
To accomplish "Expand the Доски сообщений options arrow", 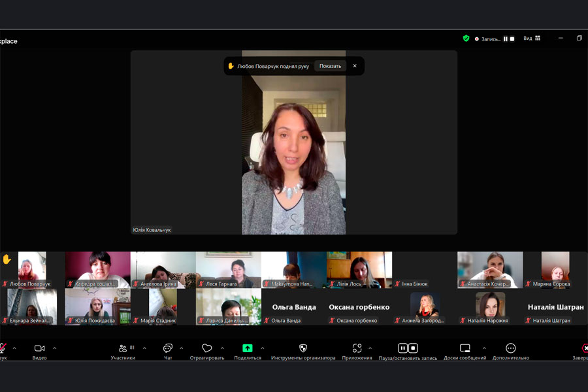I will [x=484, y=348].
